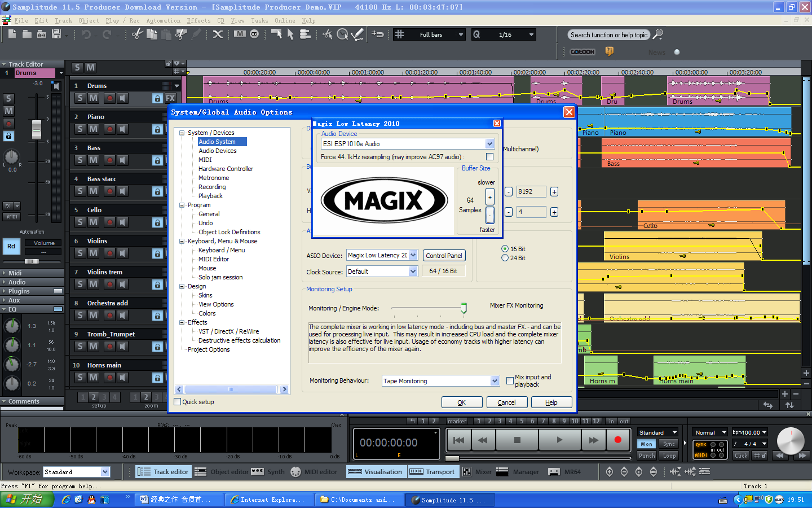Click the Monitoring / Engine Mode slider

[464, 308]
